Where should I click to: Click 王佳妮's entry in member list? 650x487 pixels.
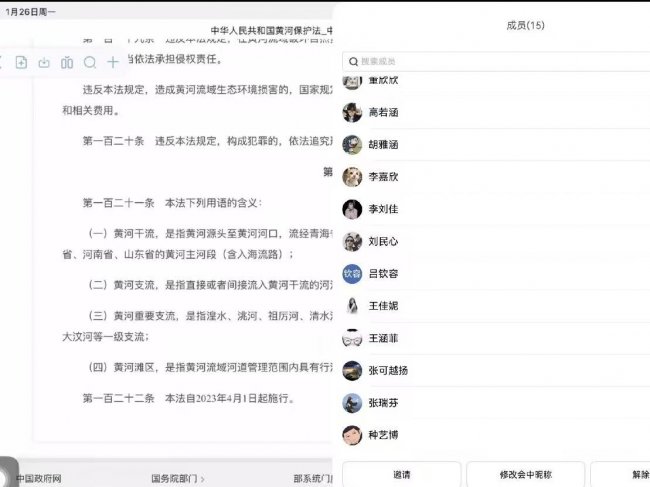[x=385, y=306]
